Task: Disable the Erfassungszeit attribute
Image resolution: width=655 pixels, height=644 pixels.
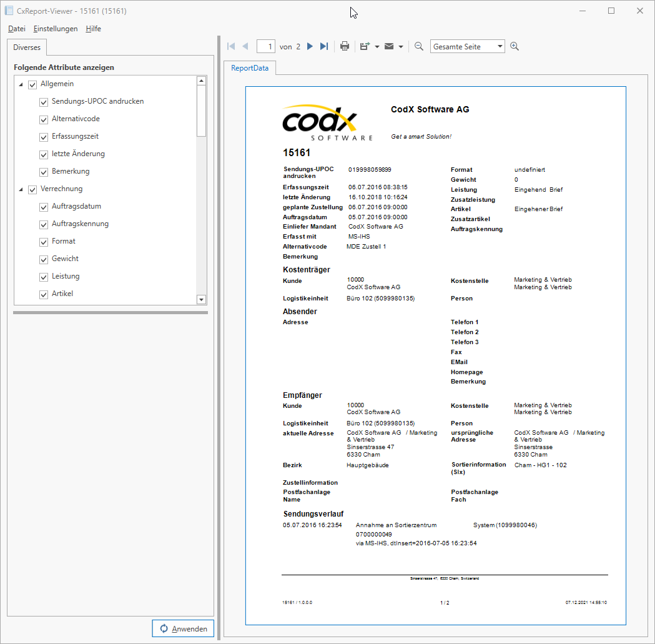Action: (44, 137)
